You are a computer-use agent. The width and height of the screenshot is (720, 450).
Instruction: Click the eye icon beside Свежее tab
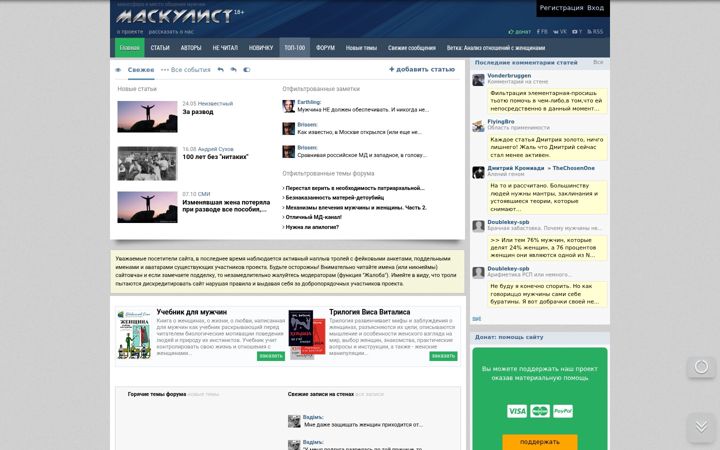tap(118, 70)
